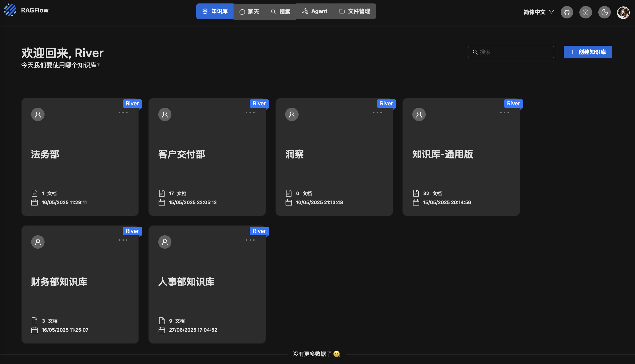The image size is (635, 364).
Task: Click the calendar icon on the 客户交付部 card
Action: click(x=162, y=202)
